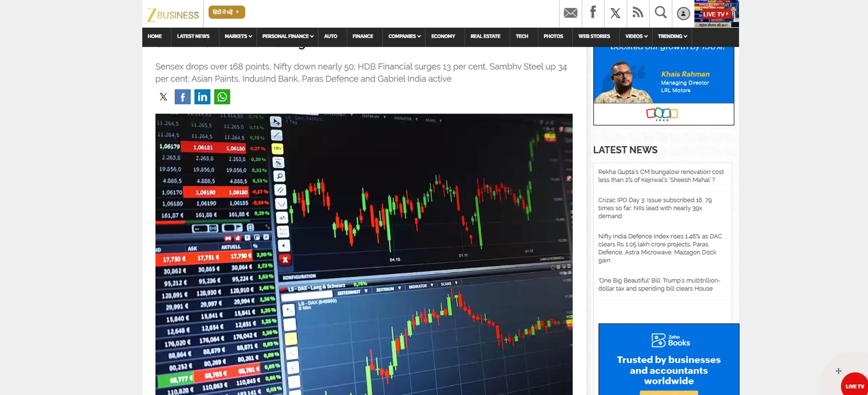Share article on LinkedIn
Image resolution: width=868 pixels, height=395 pixels.
202,97
